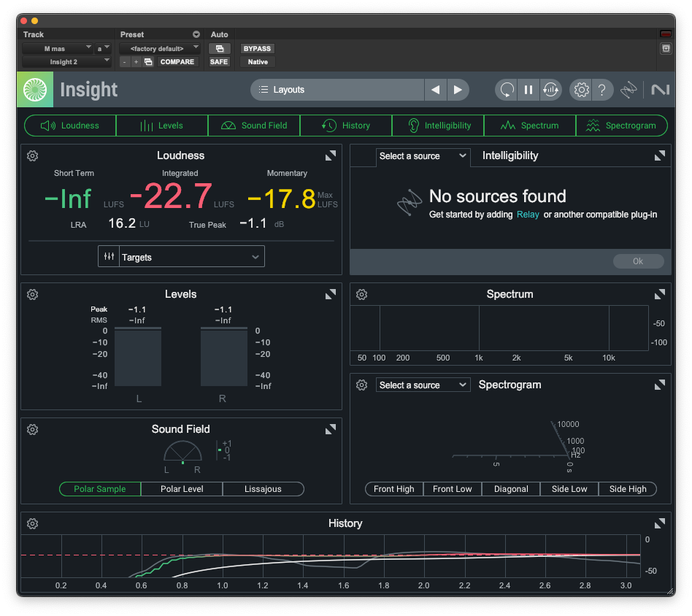Click the stereo balance meter in Sound Field

[223, 451]
